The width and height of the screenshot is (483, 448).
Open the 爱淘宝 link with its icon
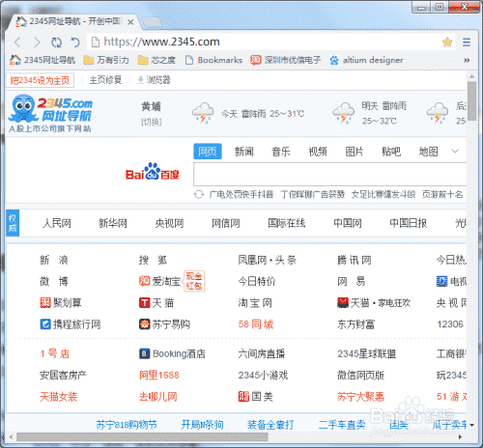(159, 281)
